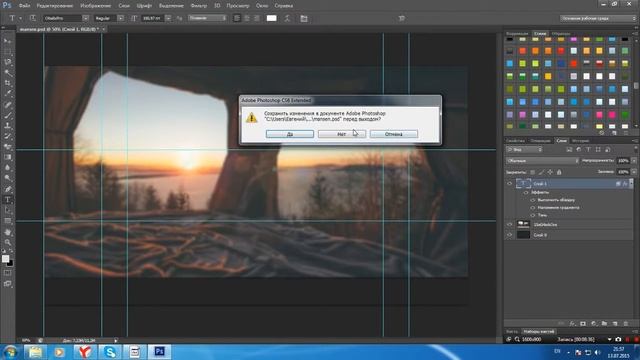Screen dimensions: 640x360
Task: Select the Brush tool
Action: pyautogui.click(x=8, y=116)
